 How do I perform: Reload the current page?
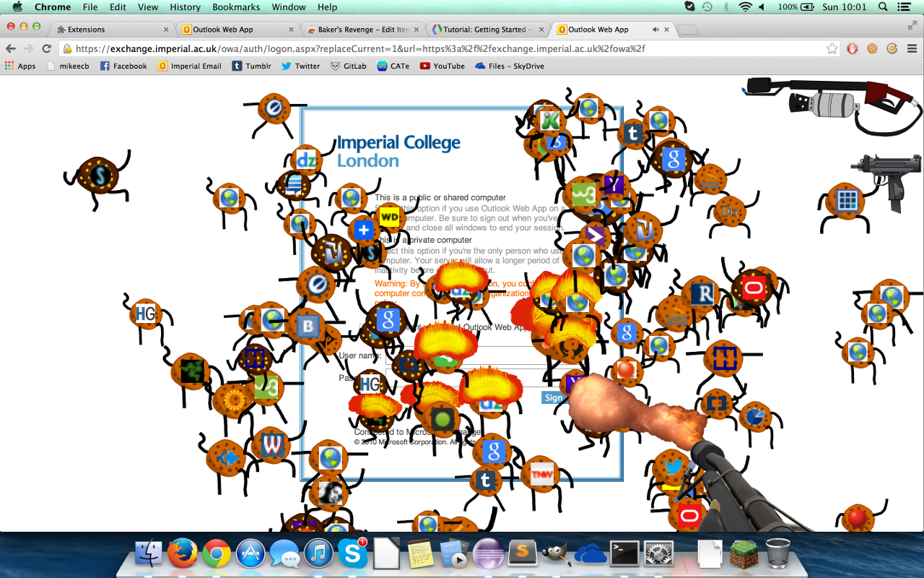click(x=46, y=48)
